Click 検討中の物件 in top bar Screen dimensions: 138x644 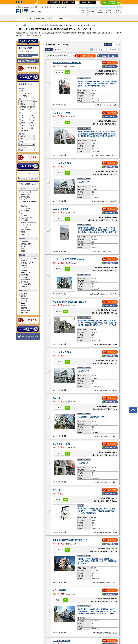click(x=69, y=2)
